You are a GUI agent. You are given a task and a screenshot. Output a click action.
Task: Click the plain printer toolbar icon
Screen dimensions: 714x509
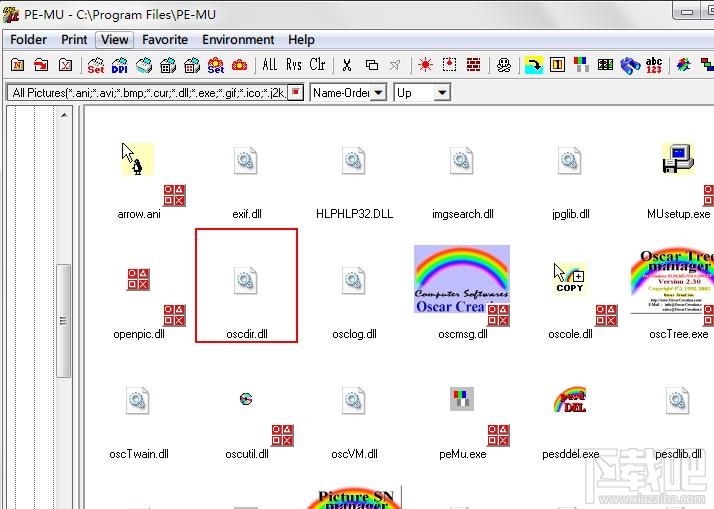[x=144, y=65]
